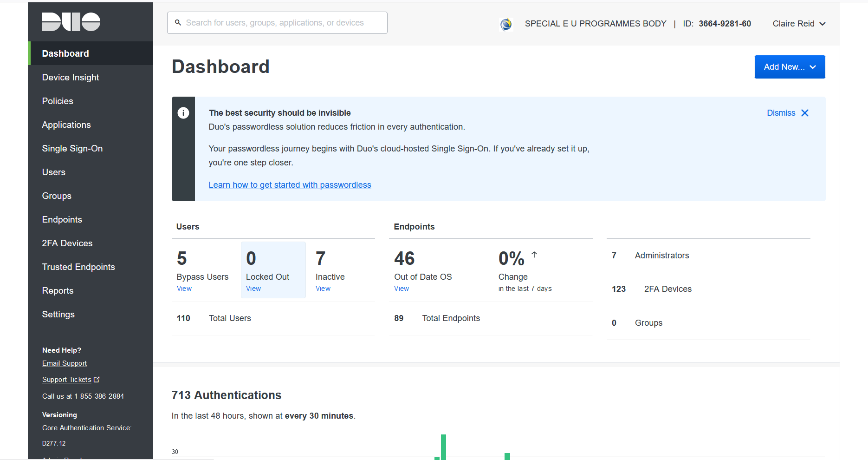Click the Out of Date OS count 46
The image size is (868, 460).
[x=404, y=258]
